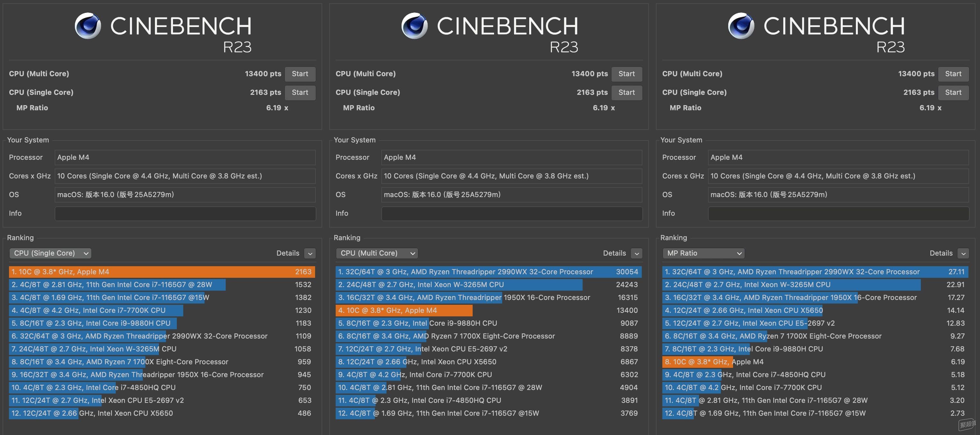Select i9-9880H row scoring 9087
The image size is (980, 435).
click(x=489, y=323)
